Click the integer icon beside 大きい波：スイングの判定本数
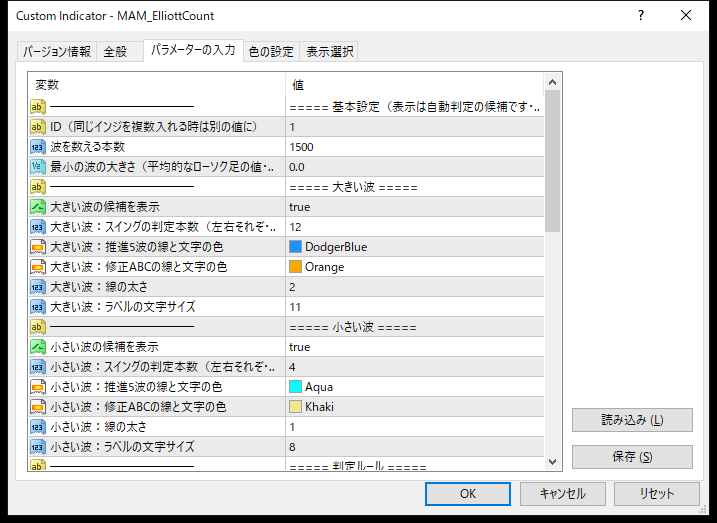This screenshot has height=523, width=717. pyautogui.click(x=38, y=227)
